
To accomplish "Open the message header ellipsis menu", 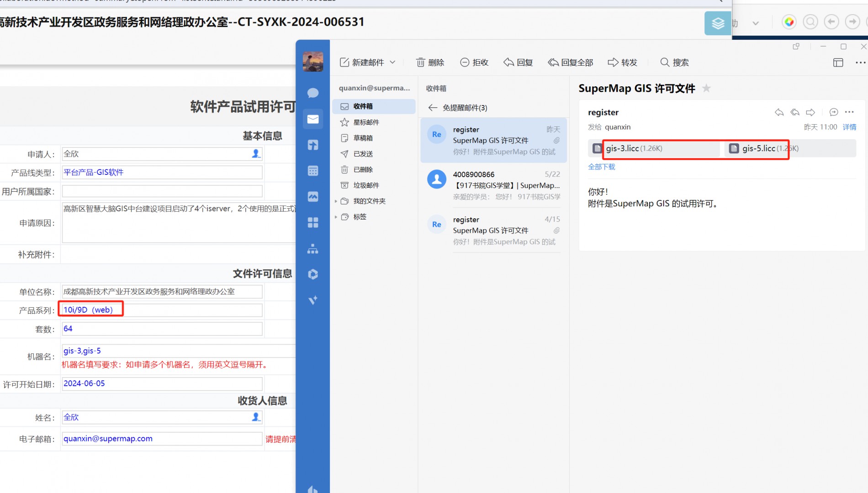I will (849, 112).
